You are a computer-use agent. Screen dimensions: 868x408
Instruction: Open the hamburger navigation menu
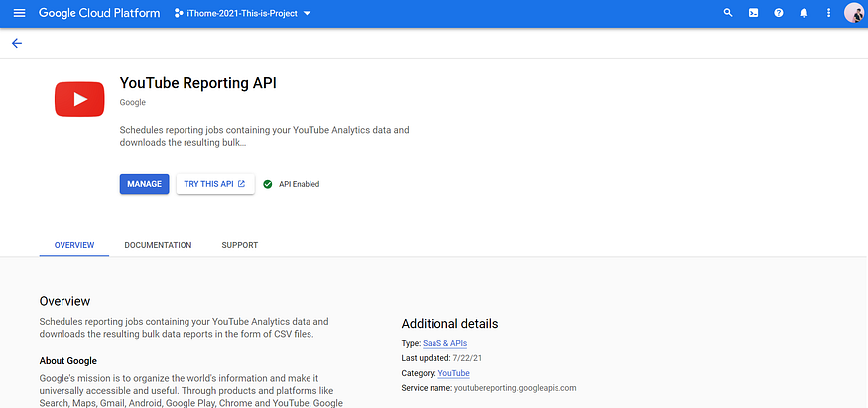(19, 13)
